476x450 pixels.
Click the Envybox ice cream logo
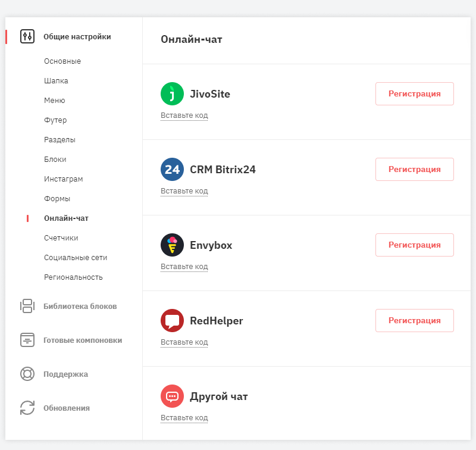[172, 245]
